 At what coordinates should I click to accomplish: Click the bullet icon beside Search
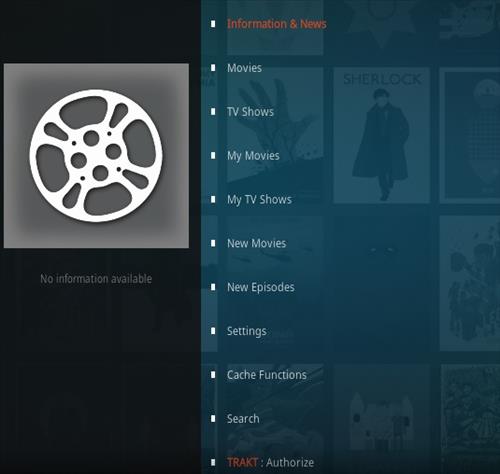pos(213,418)
